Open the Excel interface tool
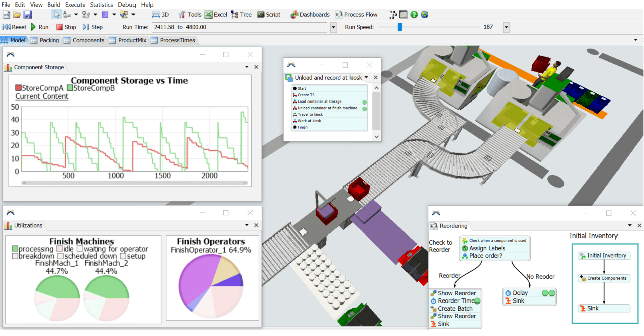This screenshot has height=336, width=644. pos(216,15)
